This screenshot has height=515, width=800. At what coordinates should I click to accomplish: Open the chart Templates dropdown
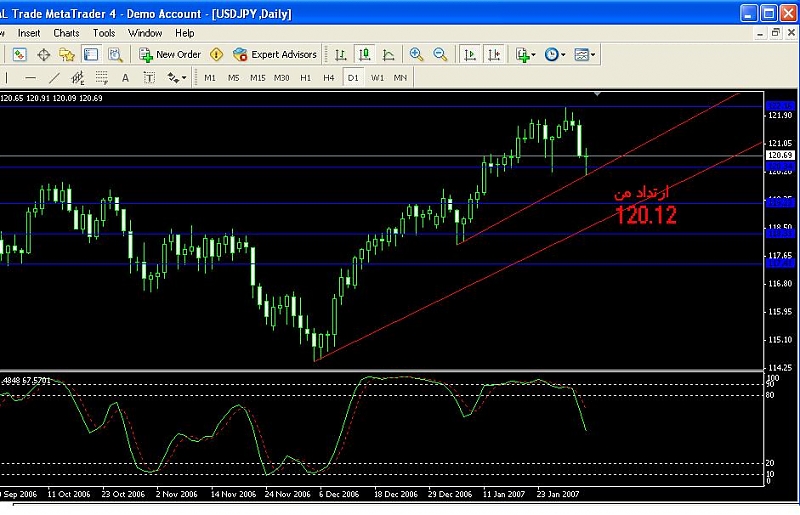point(587,55)
